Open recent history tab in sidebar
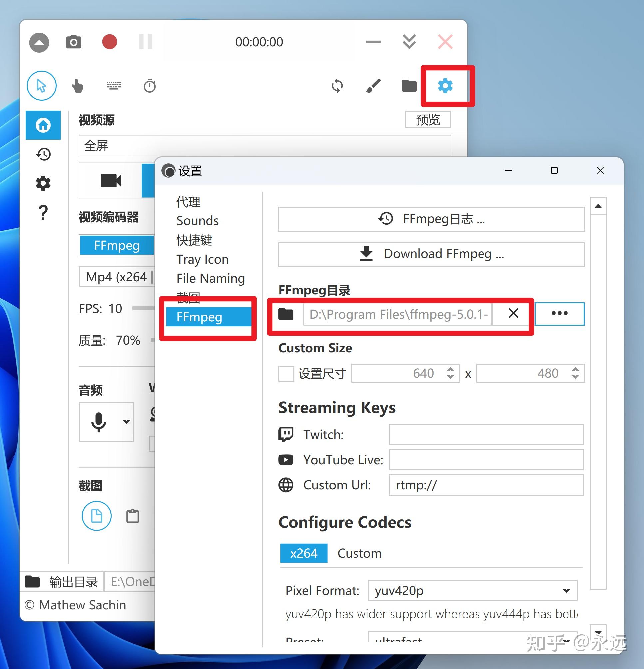 pos(43,154)
